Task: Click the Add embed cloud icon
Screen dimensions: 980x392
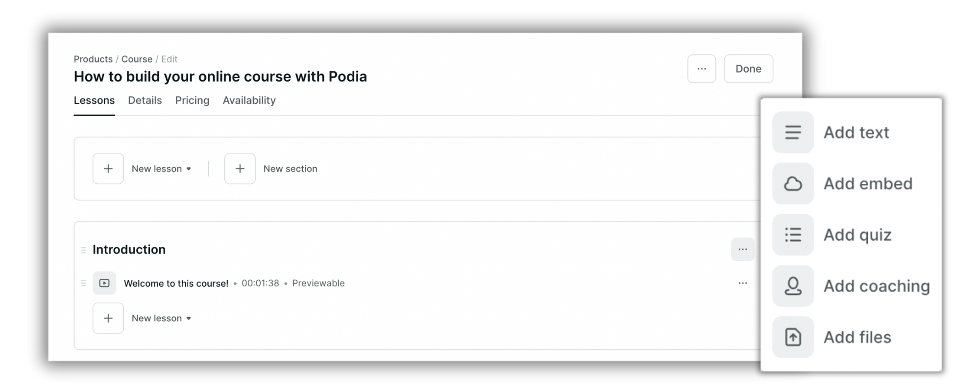Action: pyautogui.click(x=793, y=184)
